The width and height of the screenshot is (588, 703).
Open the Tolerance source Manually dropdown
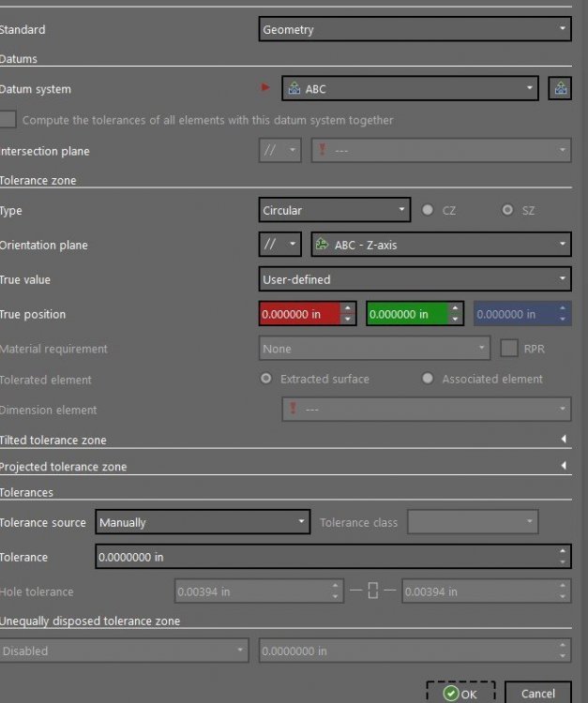pyautogui.click(x=202, y=522)
